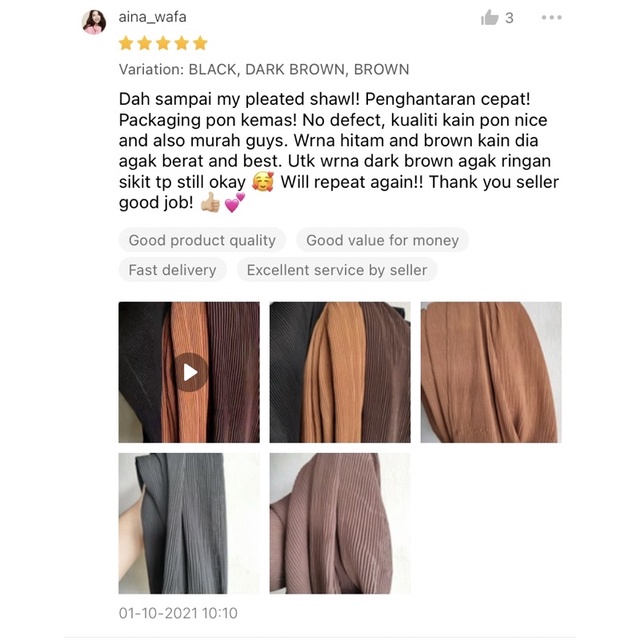Screen dimensions: 640x640
Task: Select the 'Good product quality' tag
Action: 202,240
